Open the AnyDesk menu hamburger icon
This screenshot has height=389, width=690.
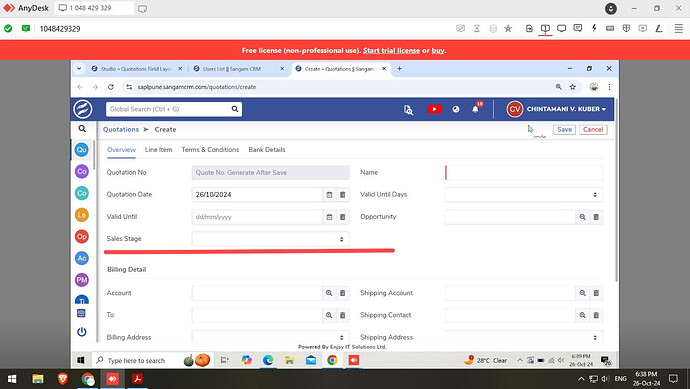(x=679, y=28)
